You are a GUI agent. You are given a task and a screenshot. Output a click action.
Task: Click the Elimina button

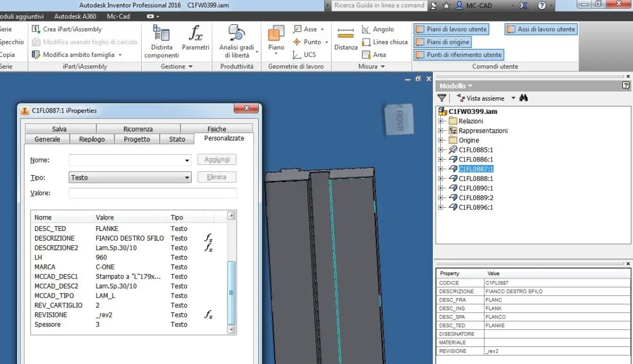coord(217,177)
